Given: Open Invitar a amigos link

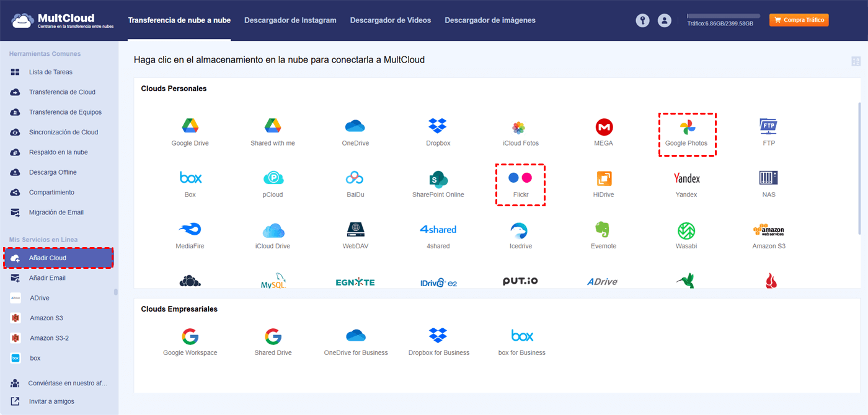Looking at the screenshot, I should pos(51,401).
